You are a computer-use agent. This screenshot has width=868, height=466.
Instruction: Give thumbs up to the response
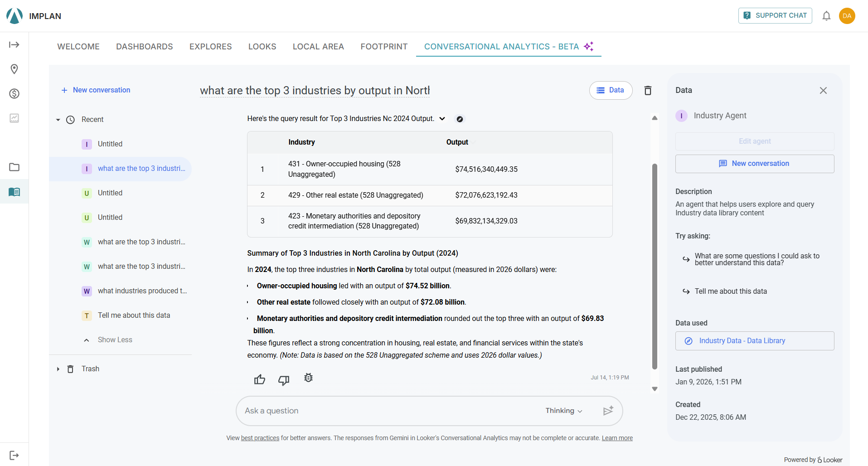260,379
